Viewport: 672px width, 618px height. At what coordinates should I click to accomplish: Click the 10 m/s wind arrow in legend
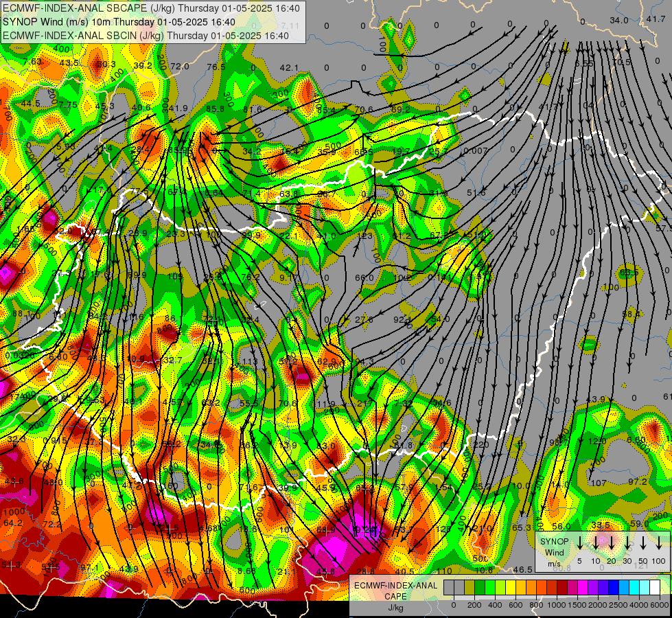(595, 543)
